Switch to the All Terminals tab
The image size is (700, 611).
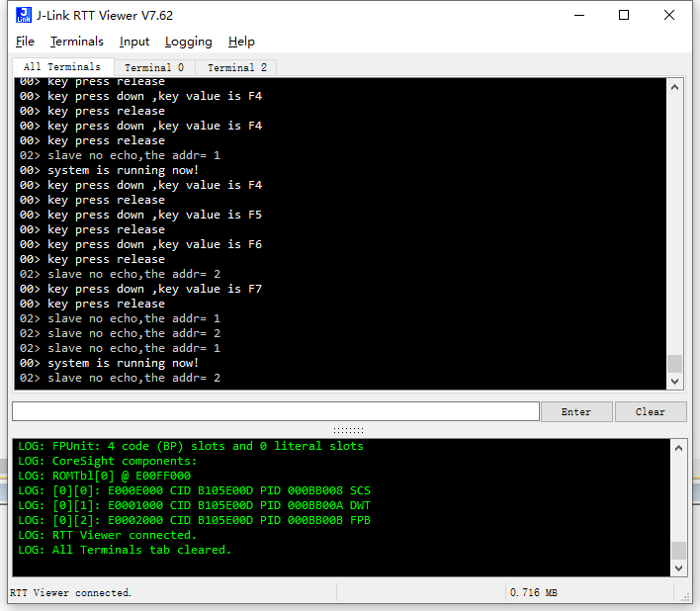pos(62,67)
